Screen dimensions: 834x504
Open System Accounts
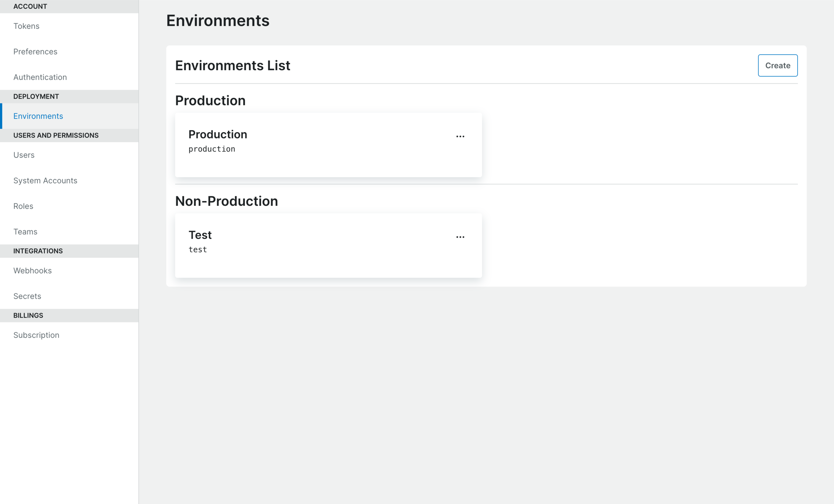click(x=45, y=180)
